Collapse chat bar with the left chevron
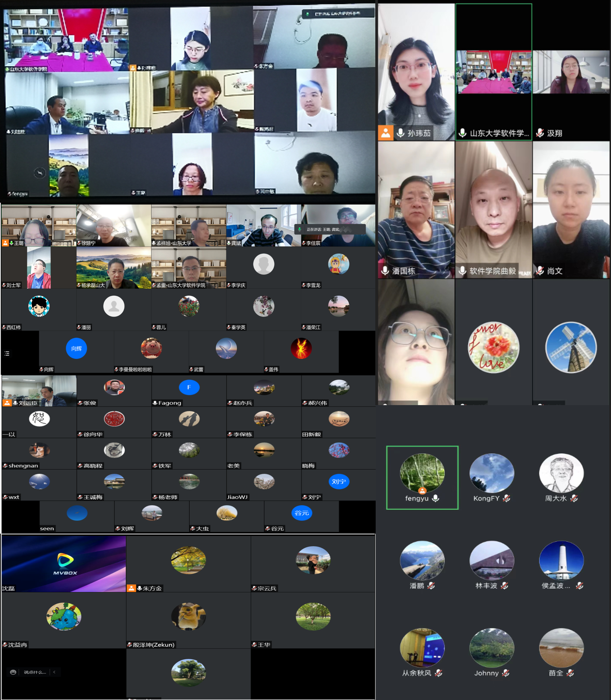 point(54,672)
